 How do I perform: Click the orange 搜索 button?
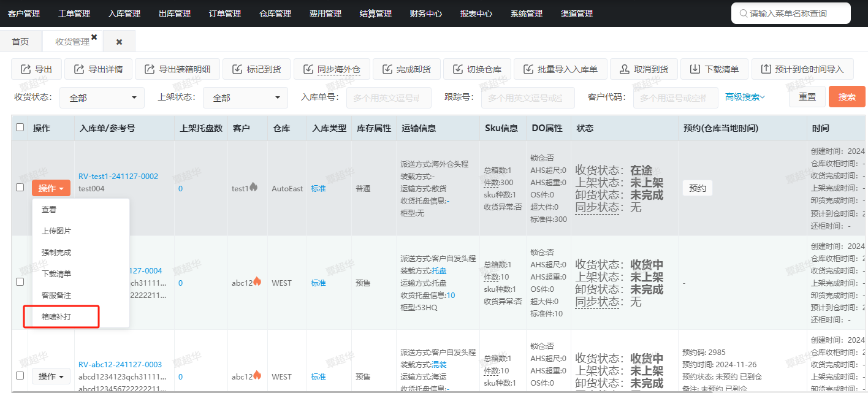(x=847, y=97)
